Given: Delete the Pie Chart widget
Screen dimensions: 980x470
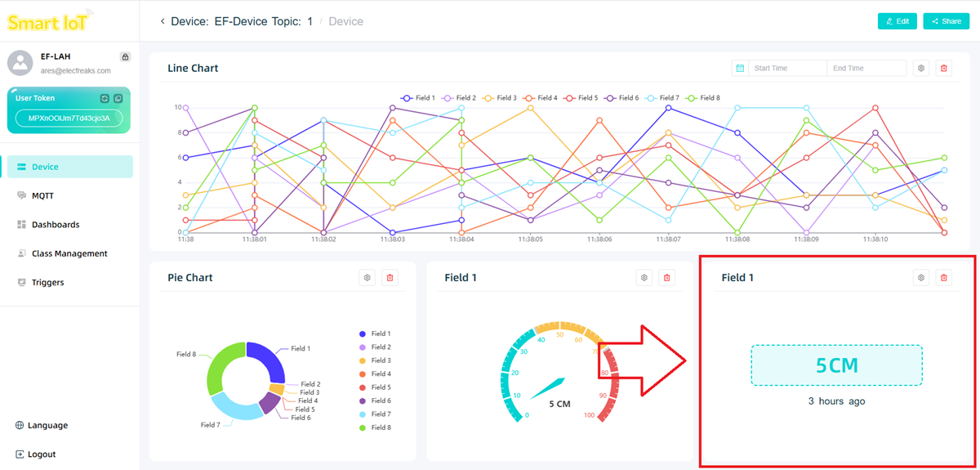Looking at the screenshot, I should 390,278.
